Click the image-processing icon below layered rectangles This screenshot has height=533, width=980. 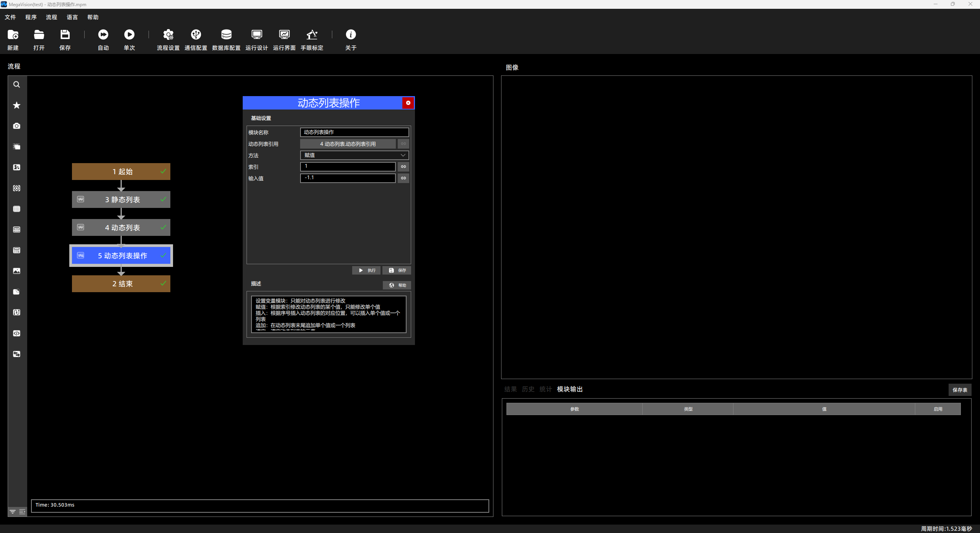(17, 167)
